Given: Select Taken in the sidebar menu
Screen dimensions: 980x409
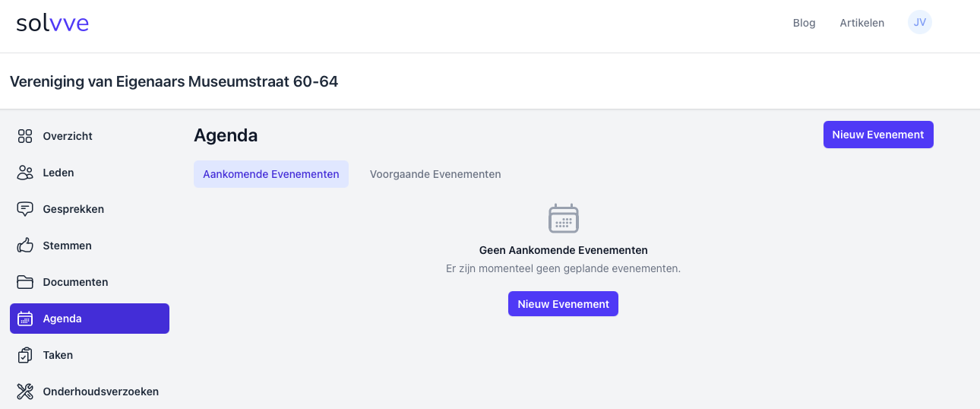Looking at the screenshot, I should pyautogui.click(x=58, y=355).
